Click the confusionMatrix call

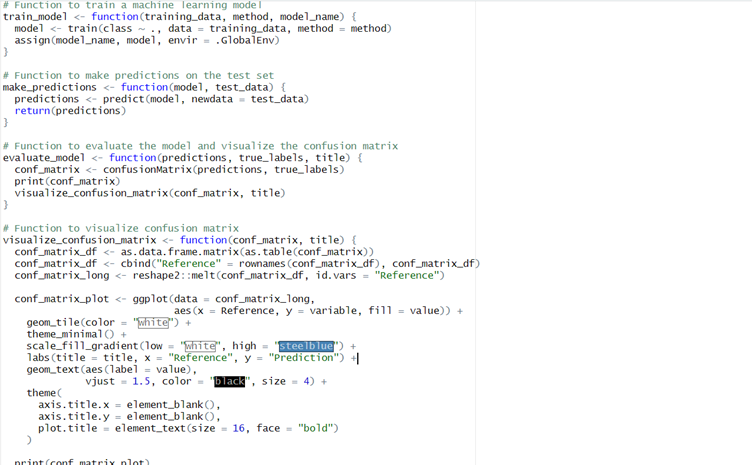[223, 170]
